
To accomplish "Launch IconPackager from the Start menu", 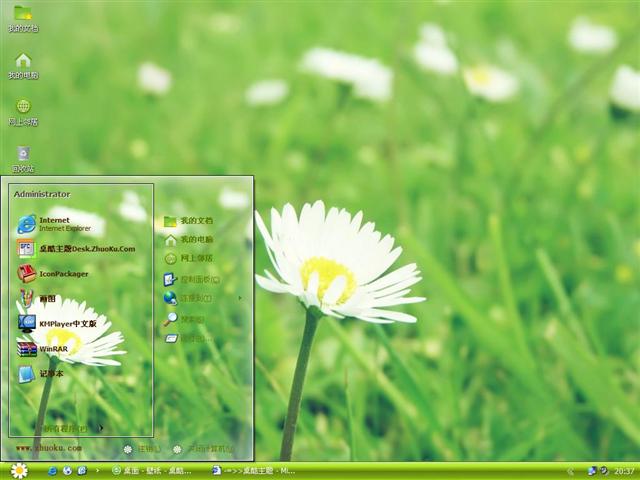I will [63, 273].
